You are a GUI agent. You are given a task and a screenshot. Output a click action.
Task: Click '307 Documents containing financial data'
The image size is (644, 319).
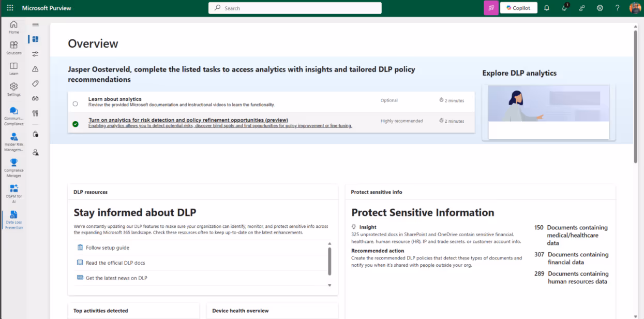pos(571,258)
